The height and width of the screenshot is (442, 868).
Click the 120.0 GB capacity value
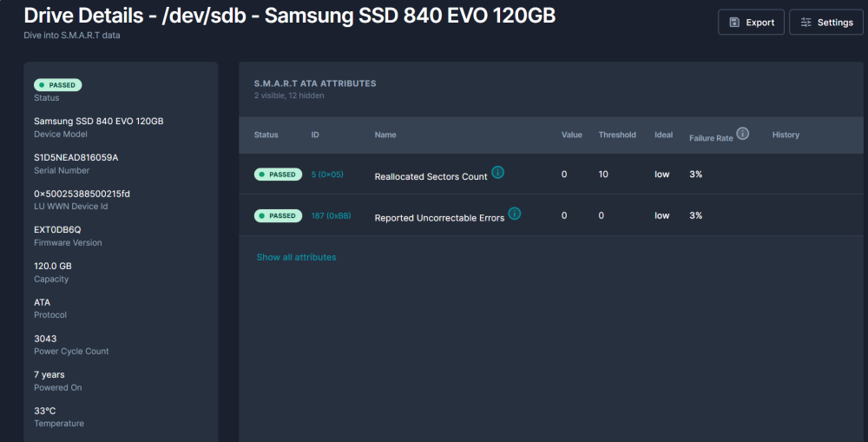53,266
